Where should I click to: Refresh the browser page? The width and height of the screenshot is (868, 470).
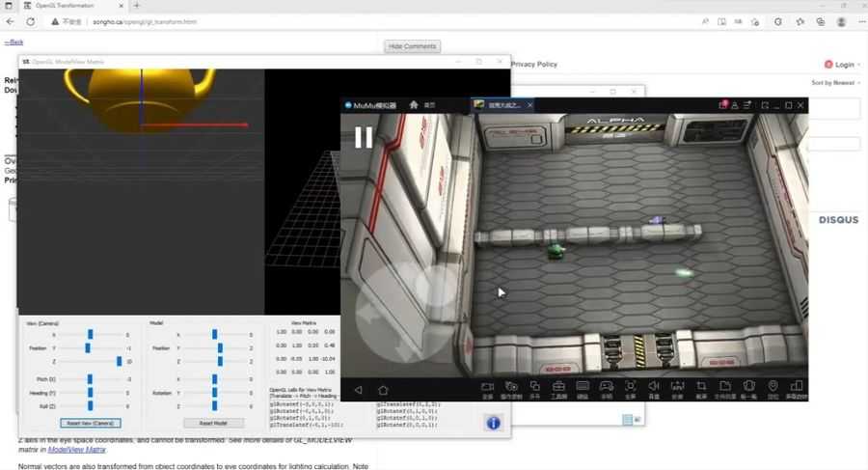[x=31, y=21]
